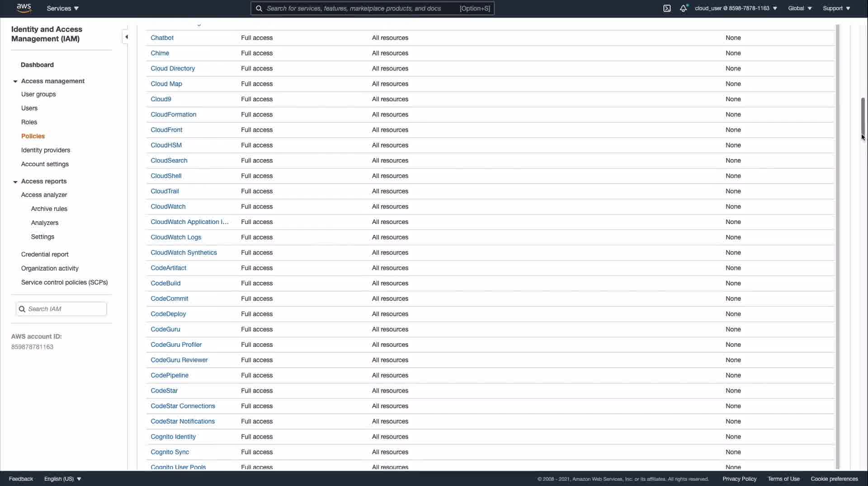Viewport: 868px width, 486px height.
Task: Open the Chatbot service link
Action: point(162,38)
